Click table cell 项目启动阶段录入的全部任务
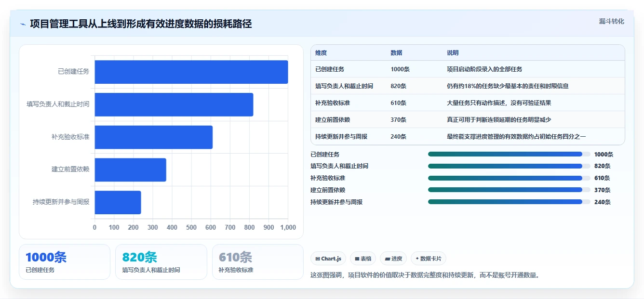The width and height of the screenshot is (644, 299). (x=484, y=69)
